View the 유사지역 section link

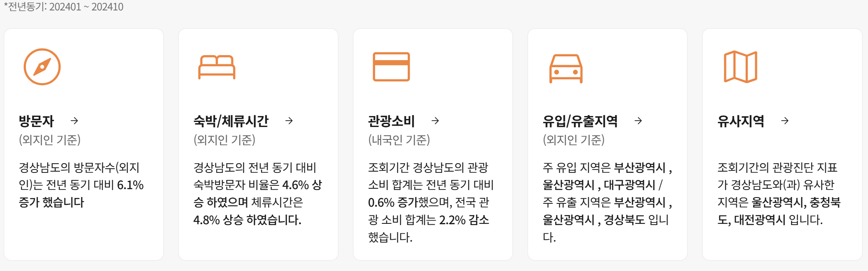741,121
